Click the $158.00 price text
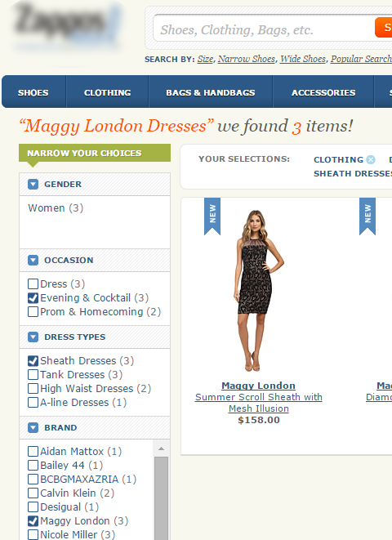The width and height of the screenshot is (392, 540). tap(259, 420)
